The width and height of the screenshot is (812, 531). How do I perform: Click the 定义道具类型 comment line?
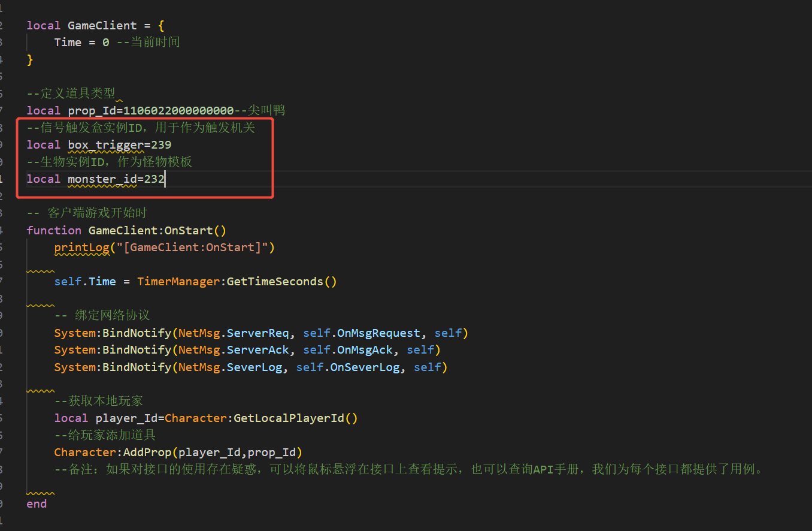71,94
